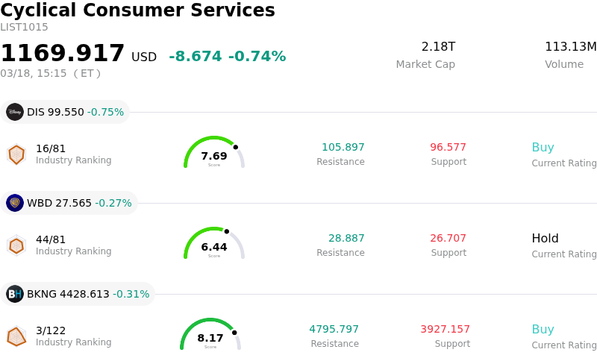Select the BKNG Buy current rating
Viewport: 597px width, 364px height.
[x=543, y=330]
